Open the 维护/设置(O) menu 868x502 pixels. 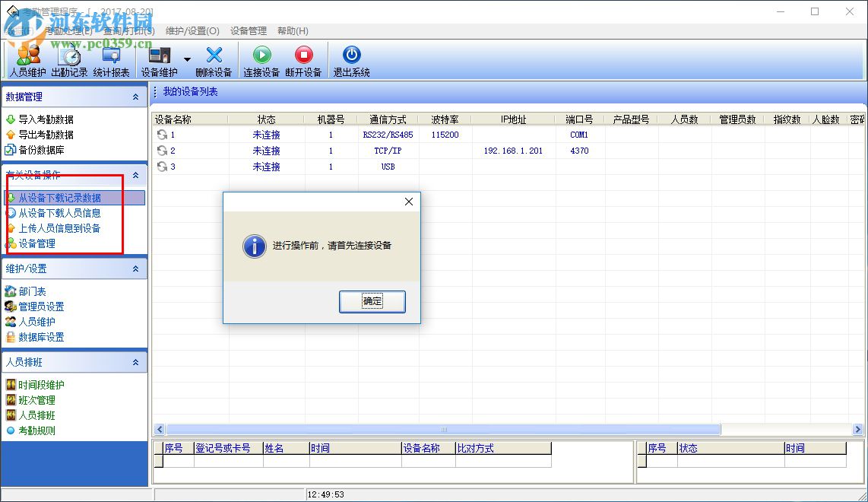click(x=193, y=31)
